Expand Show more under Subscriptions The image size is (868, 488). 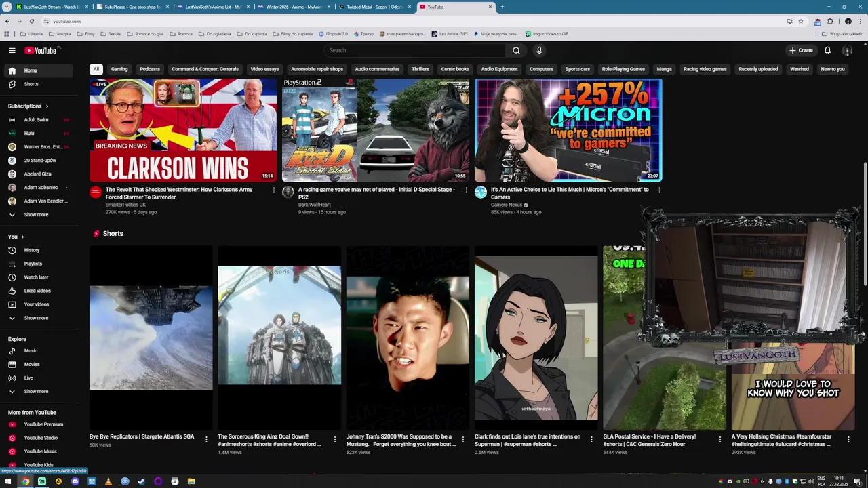pyautogui.click(x=39, y=215)
